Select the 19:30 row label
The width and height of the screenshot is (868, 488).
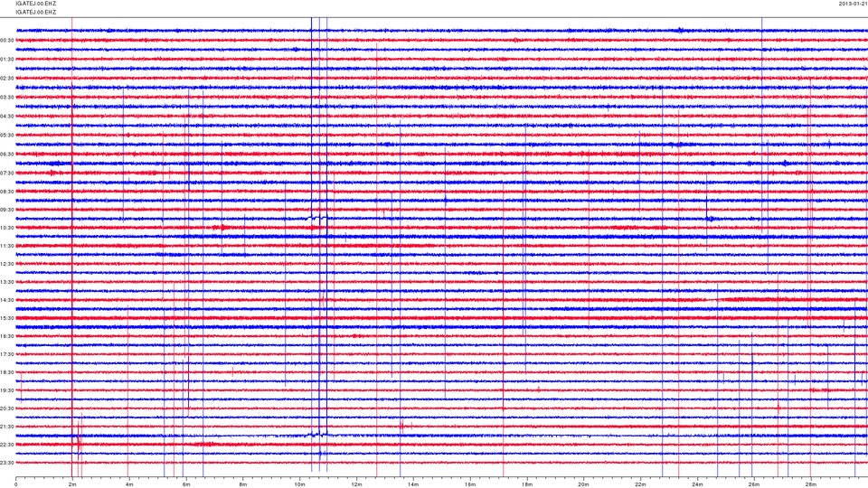click(x=6, y=390)
